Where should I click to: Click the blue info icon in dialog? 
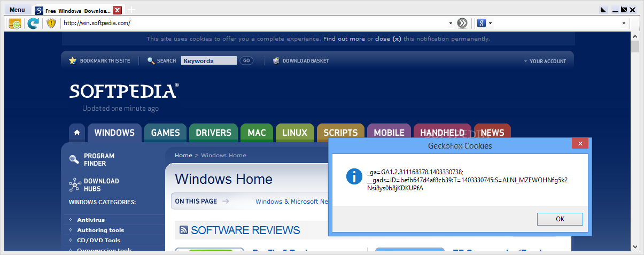point(354,176)
